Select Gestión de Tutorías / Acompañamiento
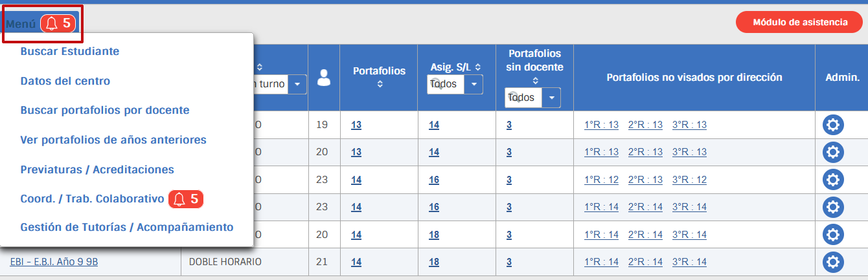This screenshot has width=868, height=280. pyautogui.click(x=127, y=227)
